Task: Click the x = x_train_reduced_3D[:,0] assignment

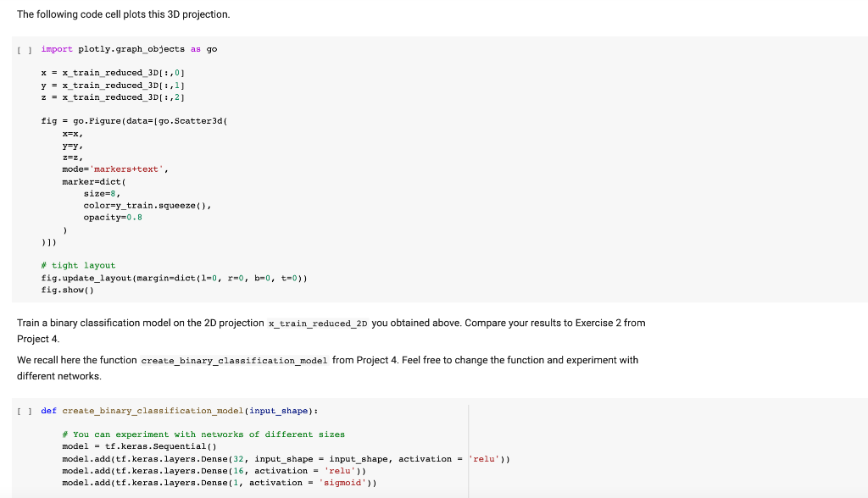Action: 110,72
